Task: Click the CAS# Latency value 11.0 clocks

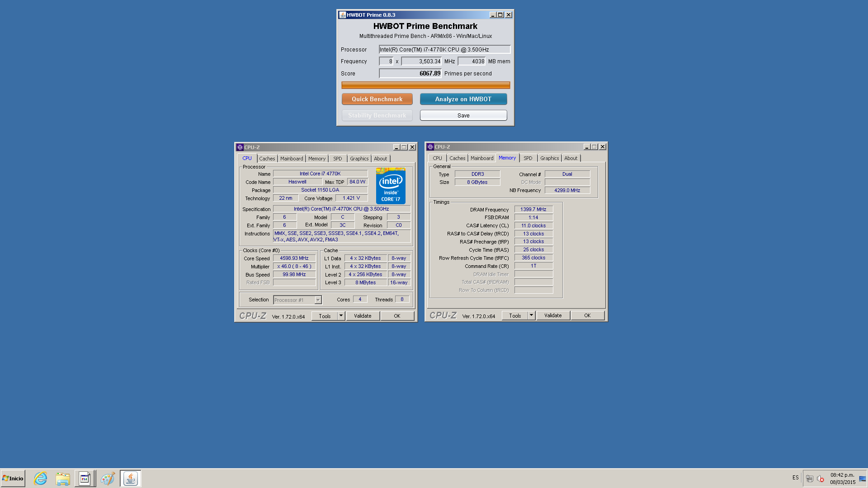Action: pyautogui.click(x=533, y=225)
